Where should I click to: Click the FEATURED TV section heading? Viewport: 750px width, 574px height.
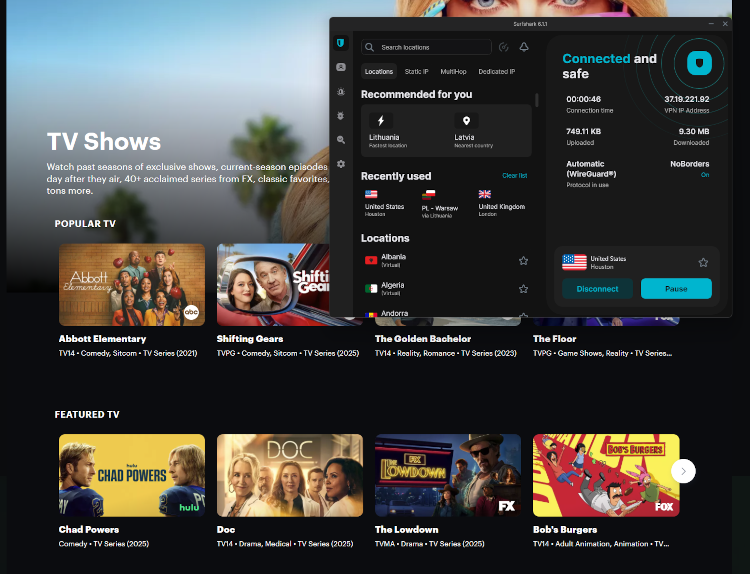tap(87, 414)
